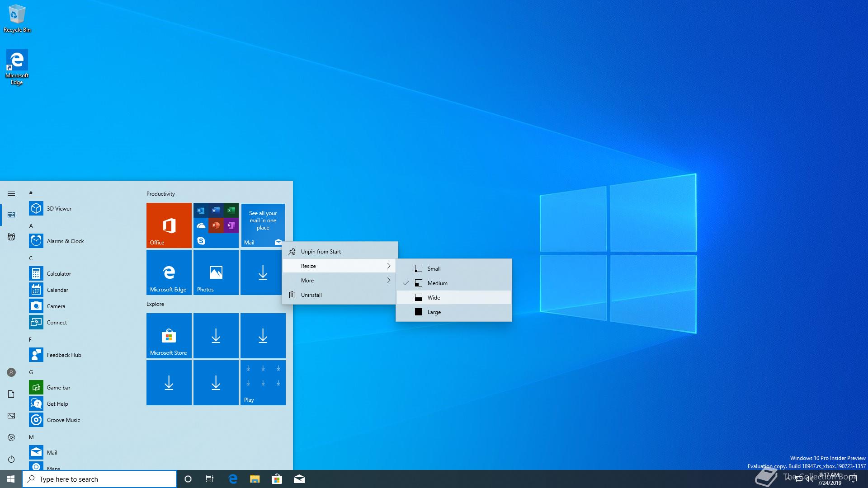
Task: Click the cat-face icon in Start sidebar
Action: click(11, 237)
